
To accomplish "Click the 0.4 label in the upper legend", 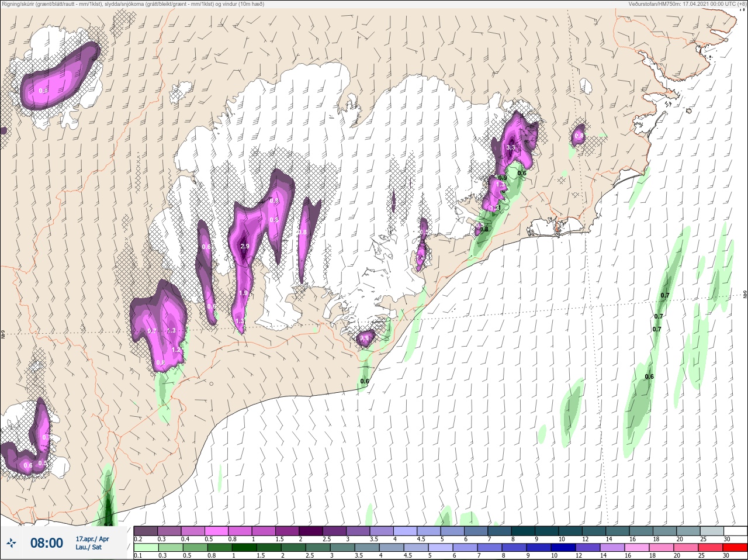I will tap(185, 539).
